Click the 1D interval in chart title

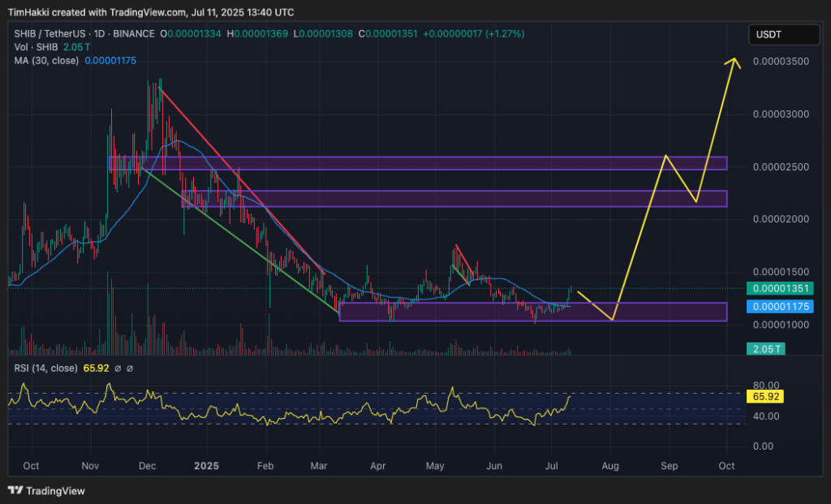99,34
